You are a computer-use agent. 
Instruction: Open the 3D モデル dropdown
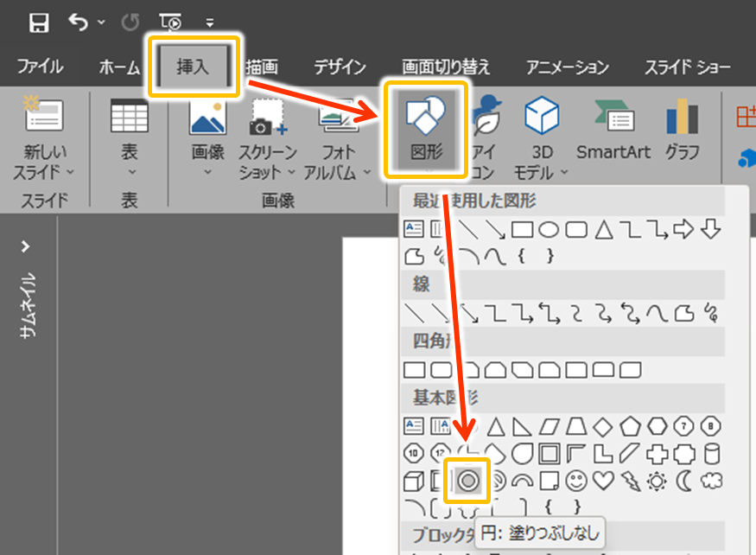[542, 162]
